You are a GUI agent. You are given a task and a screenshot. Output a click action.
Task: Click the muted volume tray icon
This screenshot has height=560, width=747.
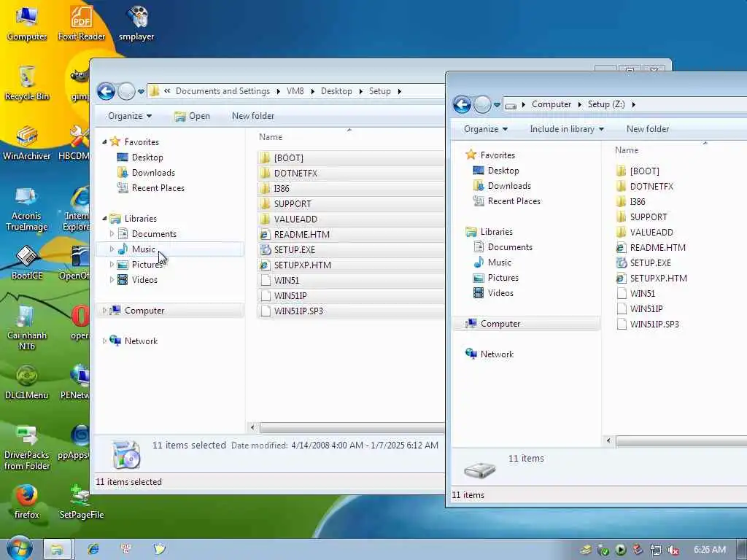(x=673, y=550)
